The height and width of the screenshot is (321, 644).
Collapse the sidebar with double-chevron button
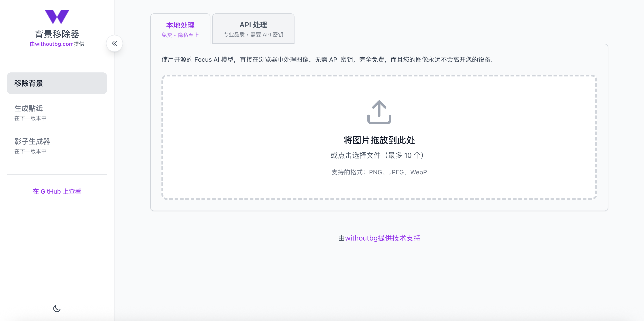coord(114,44)
